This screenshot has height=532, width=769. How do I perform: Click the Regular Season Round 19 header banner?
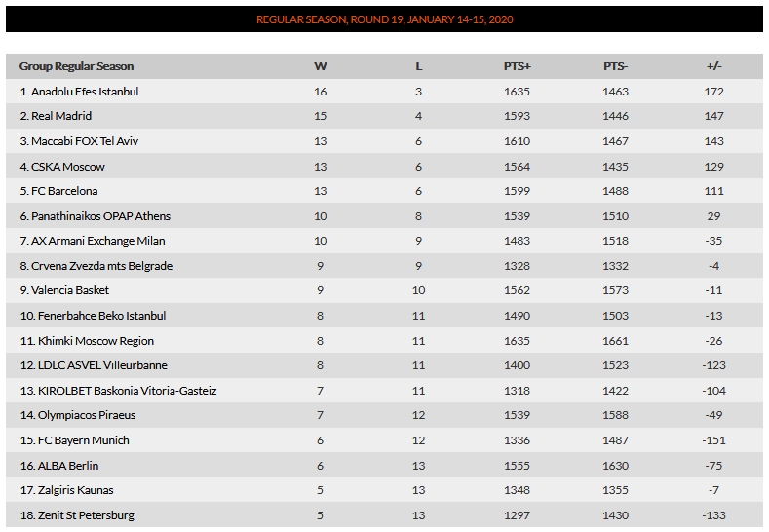384,19
